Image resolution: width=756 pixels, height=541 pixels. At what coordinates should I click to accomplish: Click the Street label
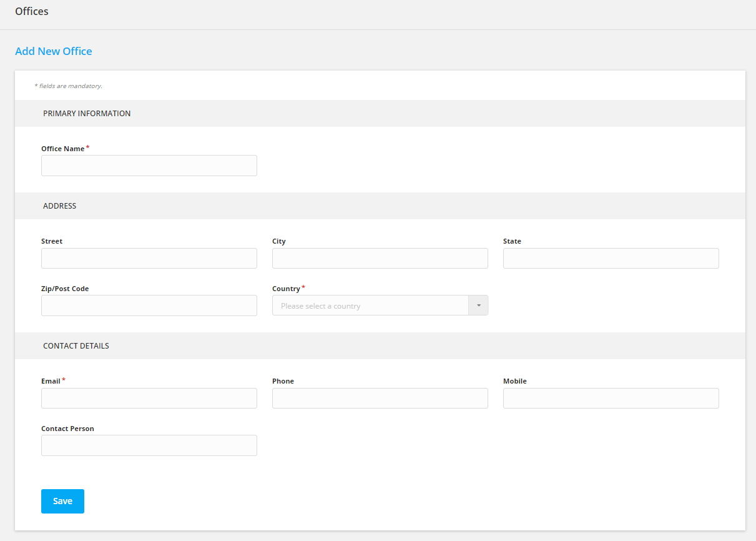point(52,241)
